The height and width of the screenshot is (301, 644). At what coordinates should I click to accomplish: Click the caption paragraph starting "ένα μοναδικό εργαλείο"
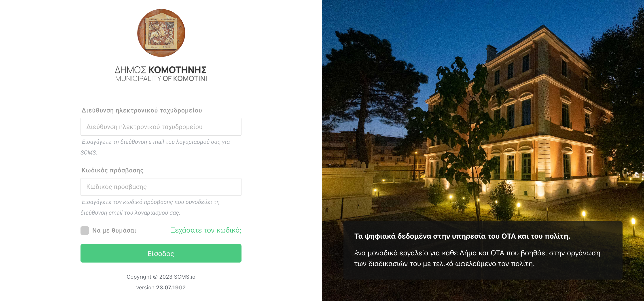(x=477, y=258)
